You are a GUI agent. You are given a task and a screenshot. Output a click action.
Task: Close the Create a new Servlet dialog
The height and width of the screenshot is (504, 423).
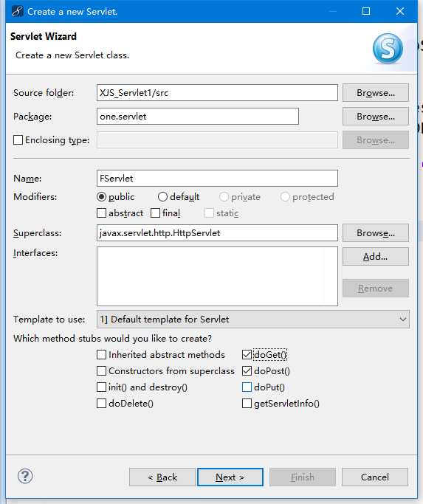pyautogui.click(x=400, y=11)
